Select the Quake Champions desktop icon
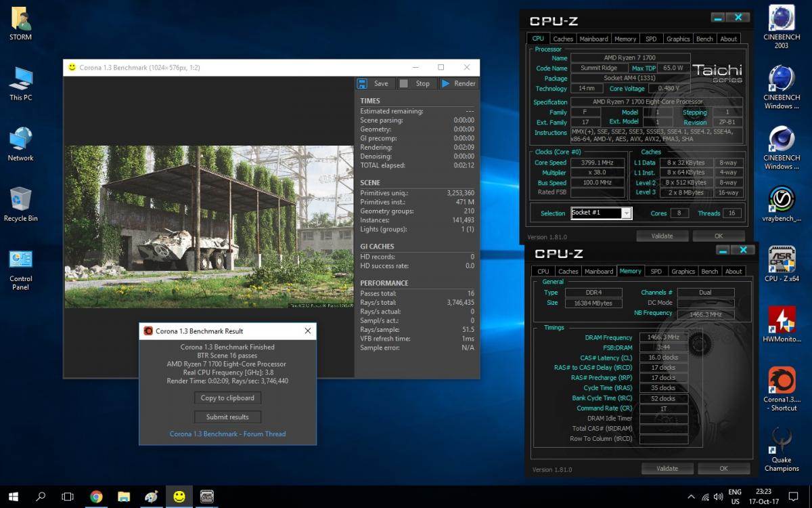 pyautogui.click(x=782, y=449)
